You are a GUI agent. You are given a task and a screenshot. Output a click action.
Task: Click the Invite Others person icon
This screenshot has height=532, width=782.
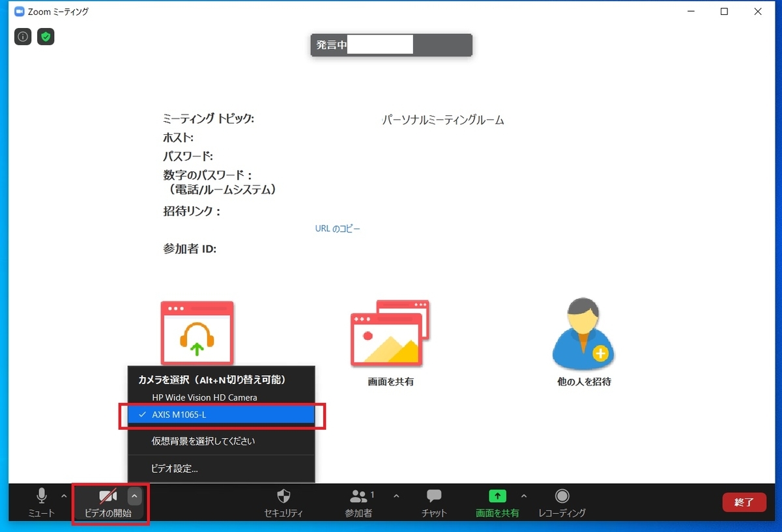(x=583, y=334)
